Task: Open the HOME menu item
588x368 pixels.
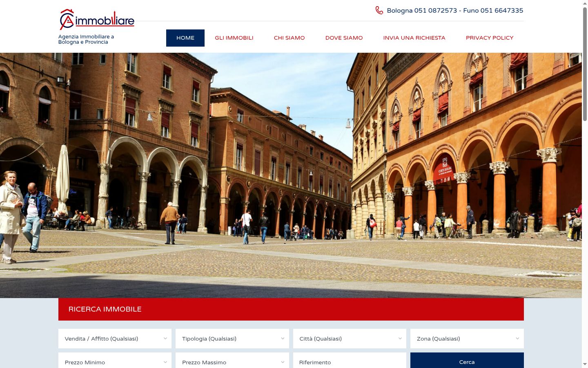Action: [x=185, y=38]
